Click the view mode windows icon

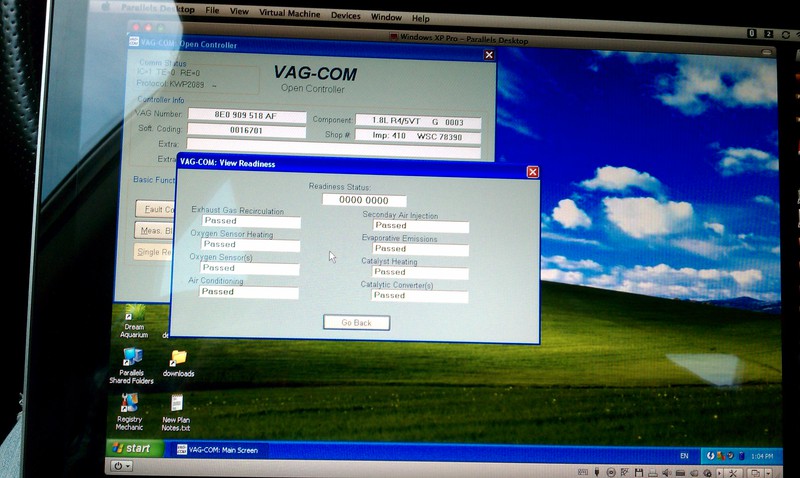[x=755, y=473]
